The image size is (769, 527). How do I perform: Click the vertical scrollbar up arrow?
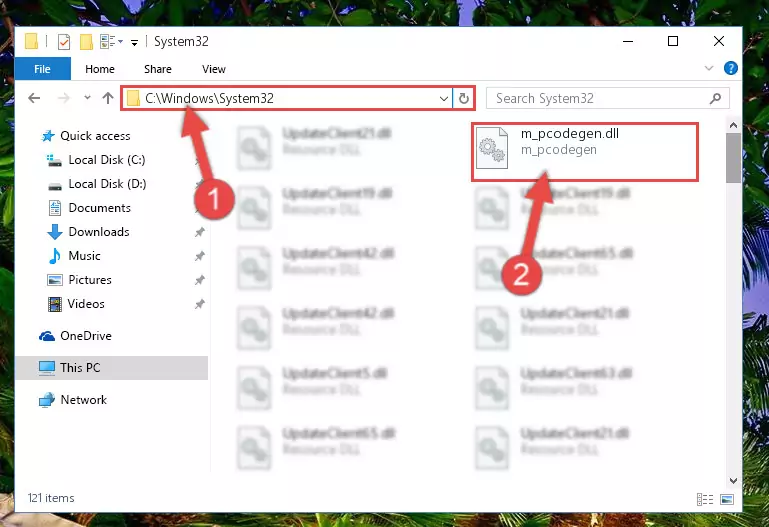[733, 125]
